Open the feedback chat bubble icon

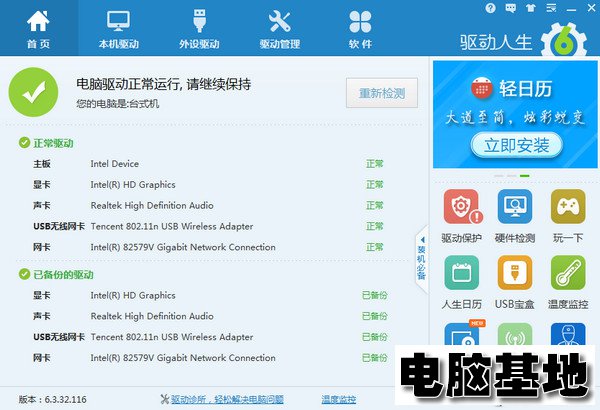[510, 8]
